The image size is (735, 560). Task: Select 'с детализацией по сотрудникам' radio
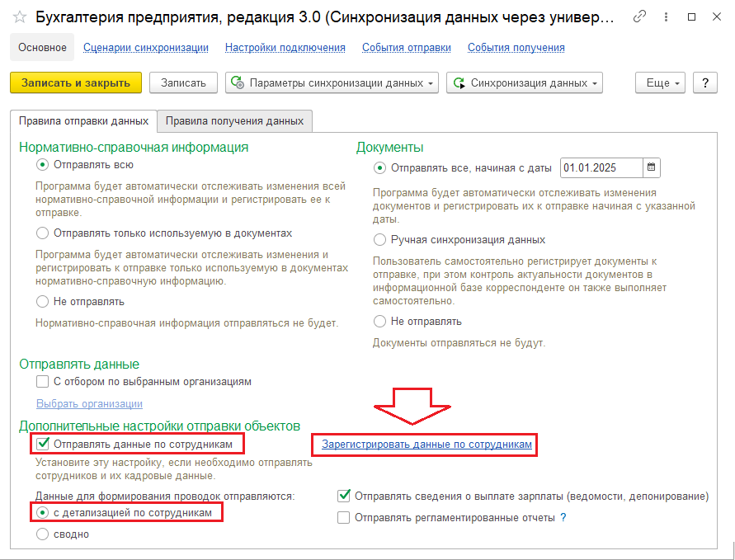pyautogui.click(x=42, y=513)
